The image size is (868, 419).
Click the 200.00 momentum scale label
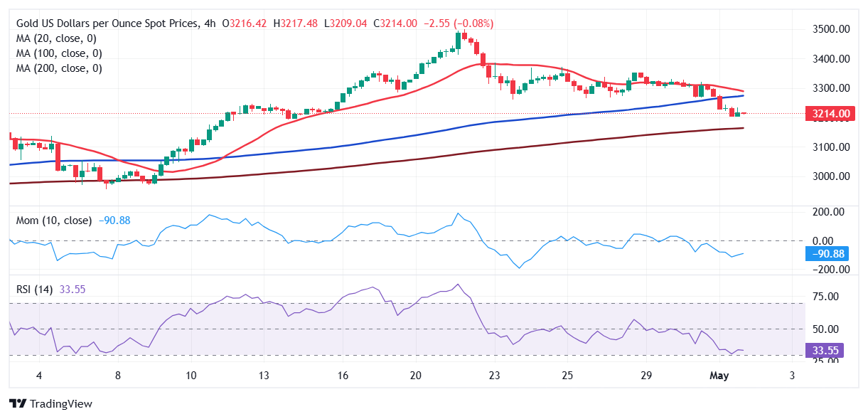pos(827,212)
